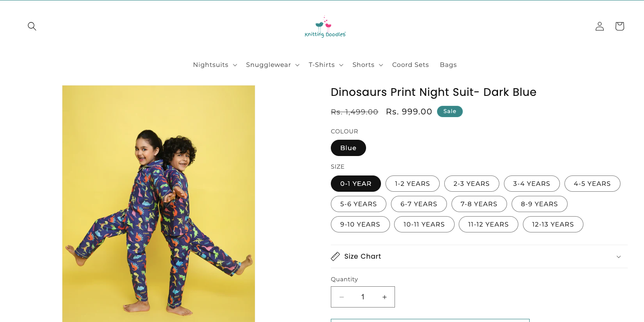Click the quantity number input field
Viewport: 644px width, 322px height.
click(363, 297)
